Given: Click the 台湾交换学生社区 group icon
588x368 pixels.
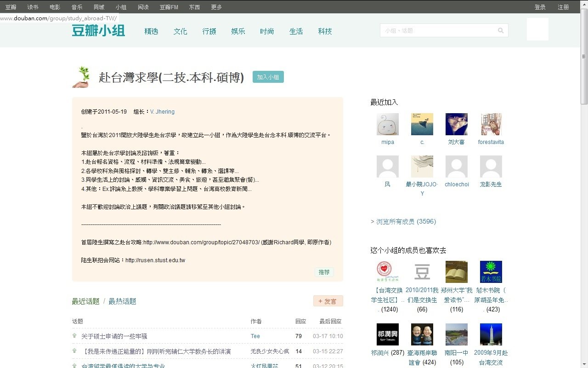Looking at the screenshot, I should pyautogui.click(x=387, y=271).
